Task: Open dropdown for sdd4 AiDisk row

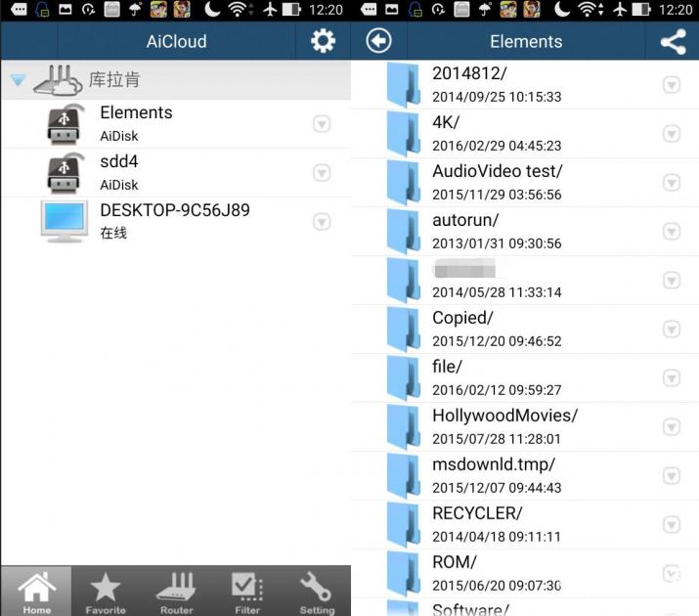Action: pos(322,173)
